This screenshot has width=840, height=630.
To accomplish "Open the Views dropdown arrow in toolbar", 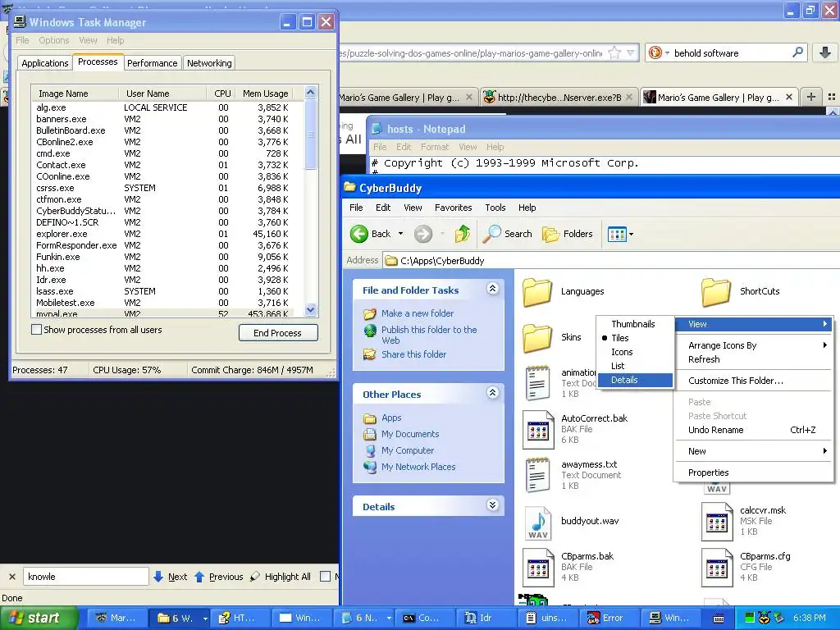I will [631, 234].
